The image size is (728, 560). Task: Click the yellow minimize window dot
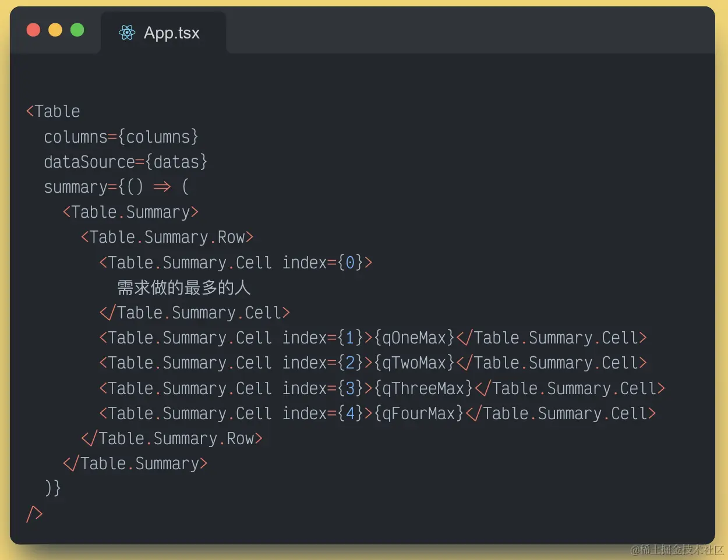tap(55, 30)
